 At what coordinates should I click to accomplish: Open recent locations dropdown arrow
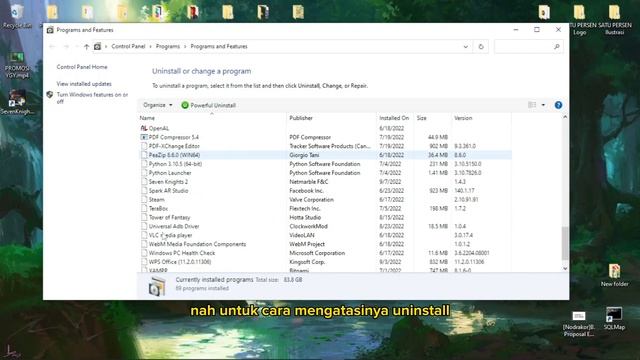coord(77,47)
